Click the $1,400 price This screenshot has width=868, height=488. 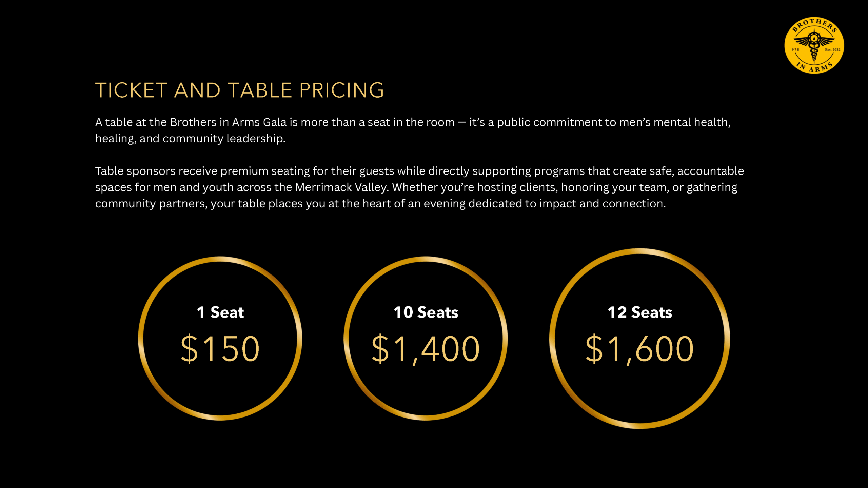point(426,348)
